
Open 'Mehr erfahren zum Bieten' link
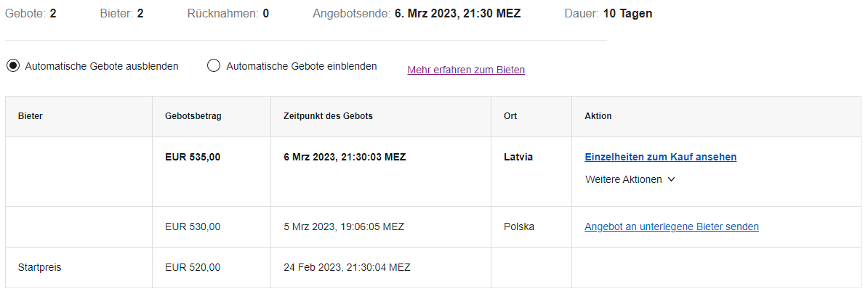click(466, 70)
